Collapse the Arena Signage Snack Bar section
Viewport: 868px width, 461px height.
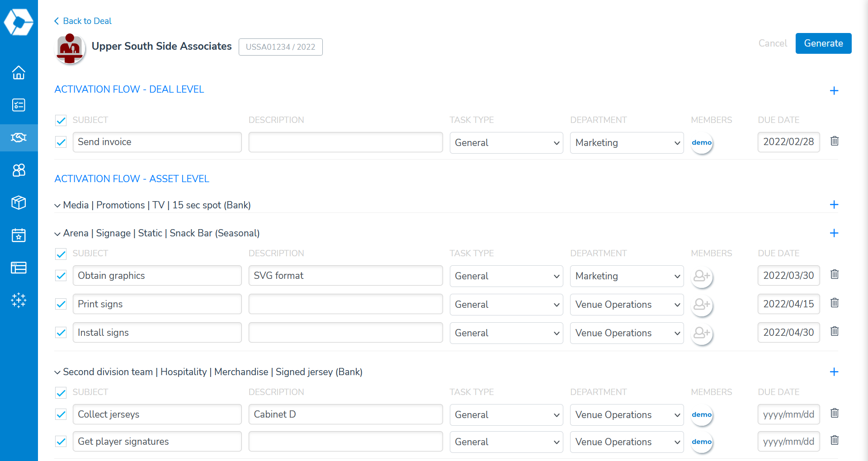tap(57, 234)
